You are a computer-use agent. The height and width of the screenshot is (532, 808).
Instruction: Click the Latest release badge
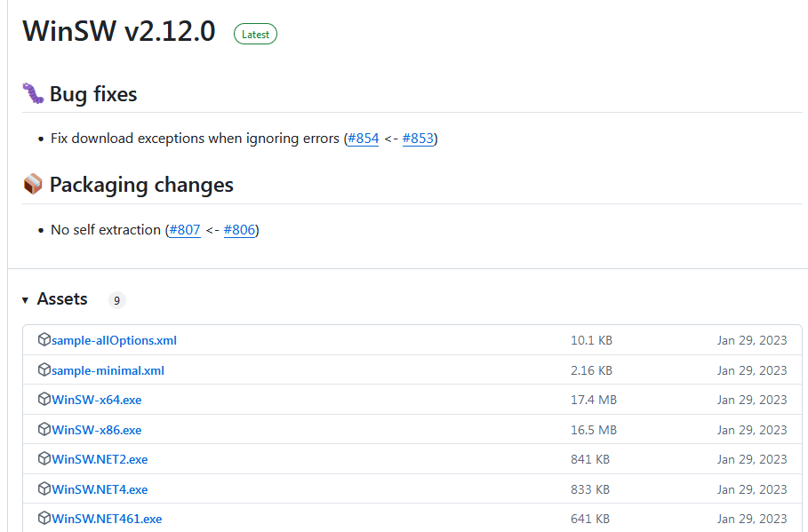point(256,34)
